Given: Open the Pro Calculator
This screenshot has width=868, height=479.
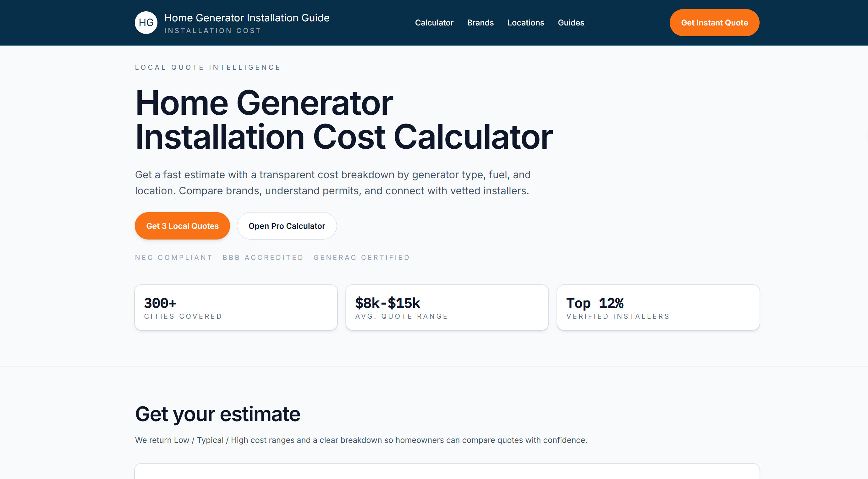Looking at the screenshot, I should 287,226.
